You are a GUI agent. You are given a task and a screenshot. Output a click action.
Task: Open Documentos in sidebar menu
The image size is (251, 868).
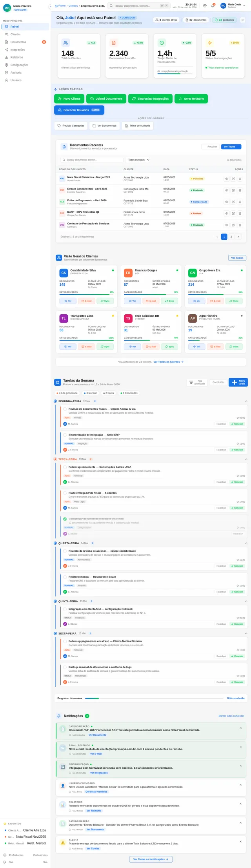point(25,42)
